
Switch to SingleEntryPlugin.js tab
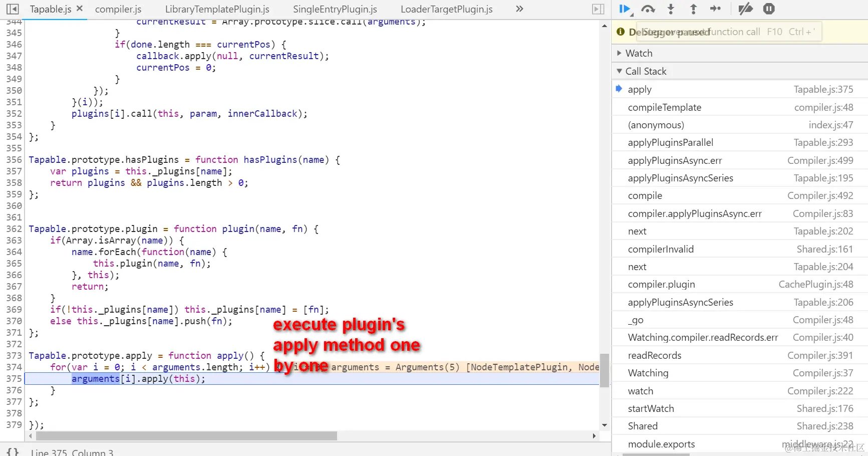pos(335,9)
